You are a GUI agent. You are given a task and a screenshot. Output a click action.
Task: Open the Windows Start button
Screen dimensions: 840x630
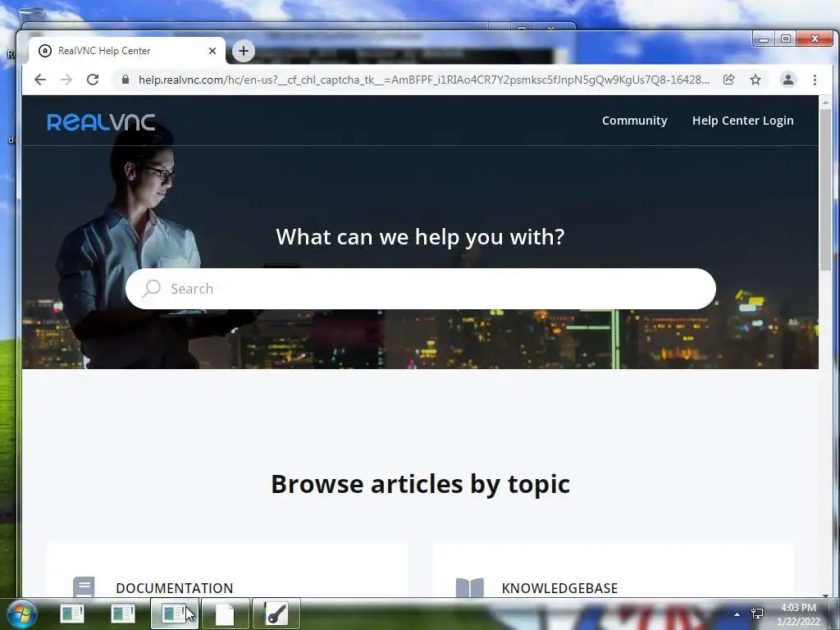(x=22, y=614)
